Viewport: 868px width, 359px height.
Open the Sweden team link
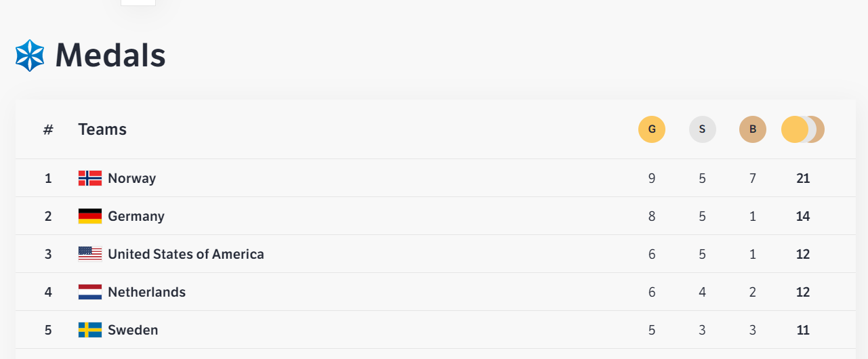tap(133, 330)
